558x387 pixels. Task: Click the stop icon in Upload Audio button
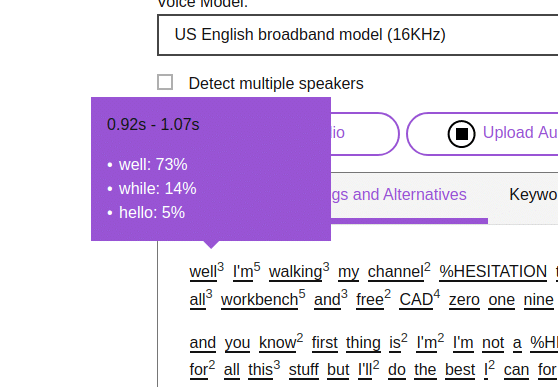point(461,134)
